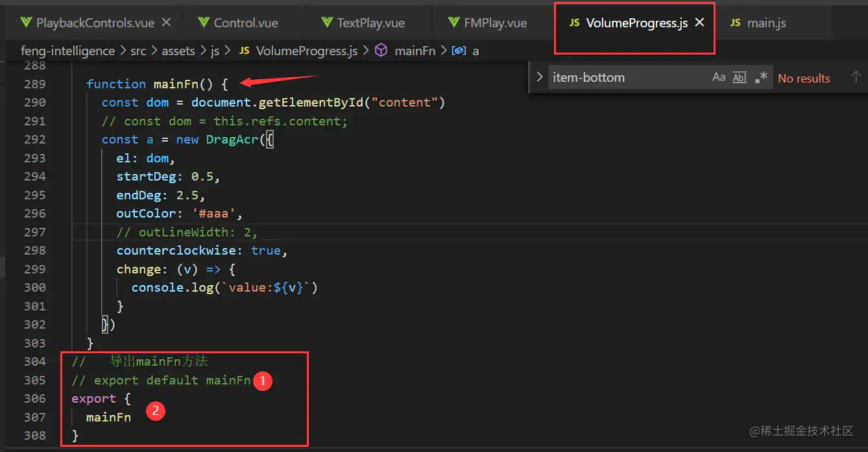The width and height of the screenshot is (868, 452).
Task: Click JS icon on VolumeProgress.js tab
Action: point(574,23)
